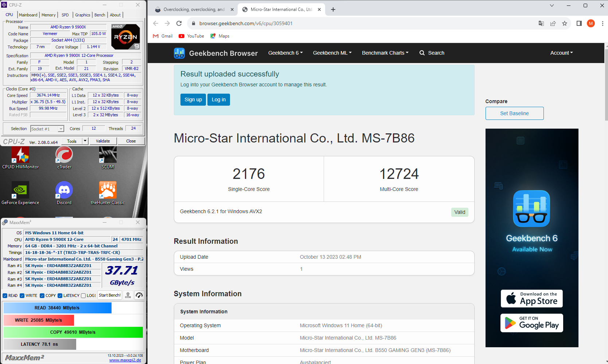Open Chrome side panel icon
608x364 pixels.
click(579, 23)
